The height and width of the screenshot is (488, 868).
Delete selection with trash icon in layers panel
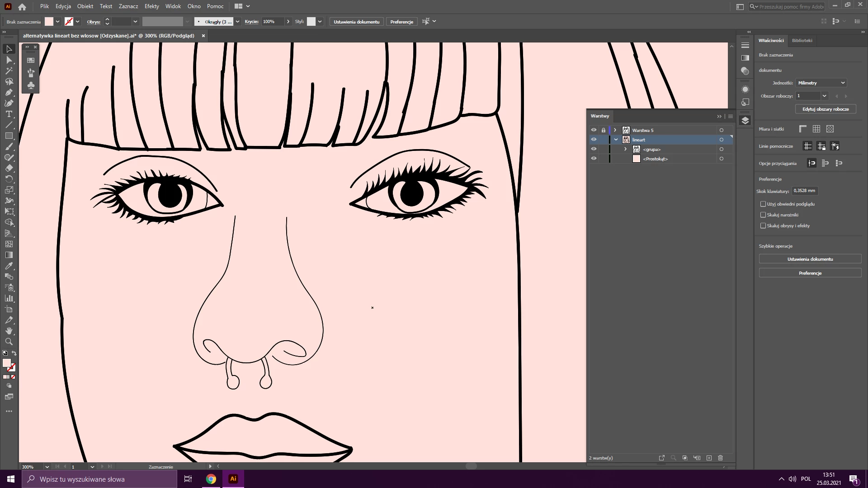[x=721, y=458]
